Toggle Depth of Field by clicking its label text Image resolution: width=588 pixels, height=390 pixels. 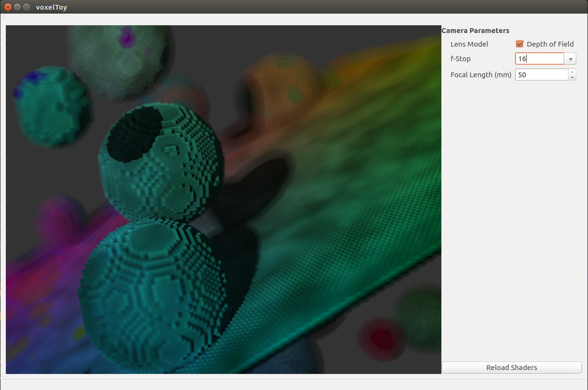tap(549, 44)
